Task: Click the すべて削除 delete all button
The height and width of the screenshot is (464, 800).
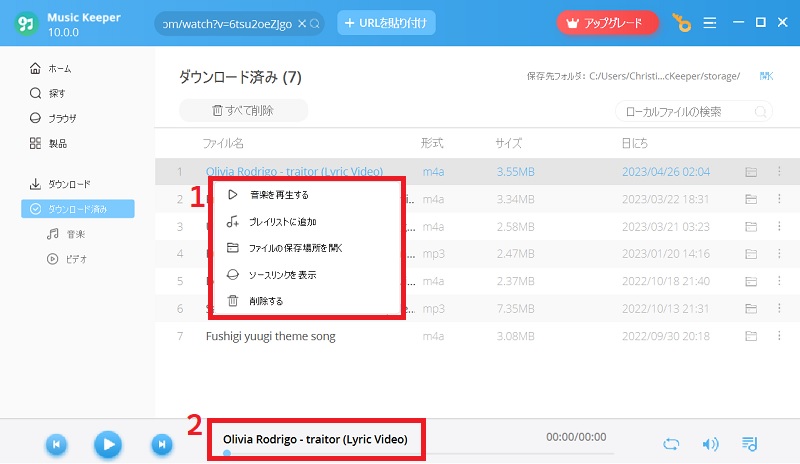Action: coord(243,110)
